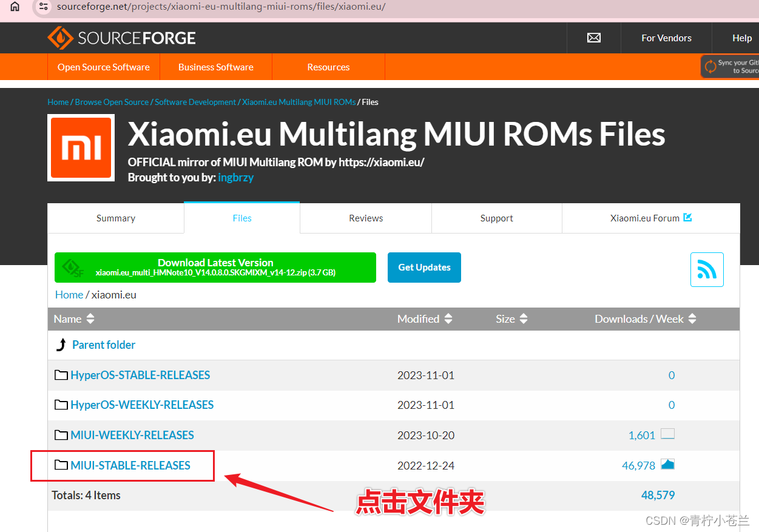Switch to the Support tab
759x532 pixels.
(496, 218)
